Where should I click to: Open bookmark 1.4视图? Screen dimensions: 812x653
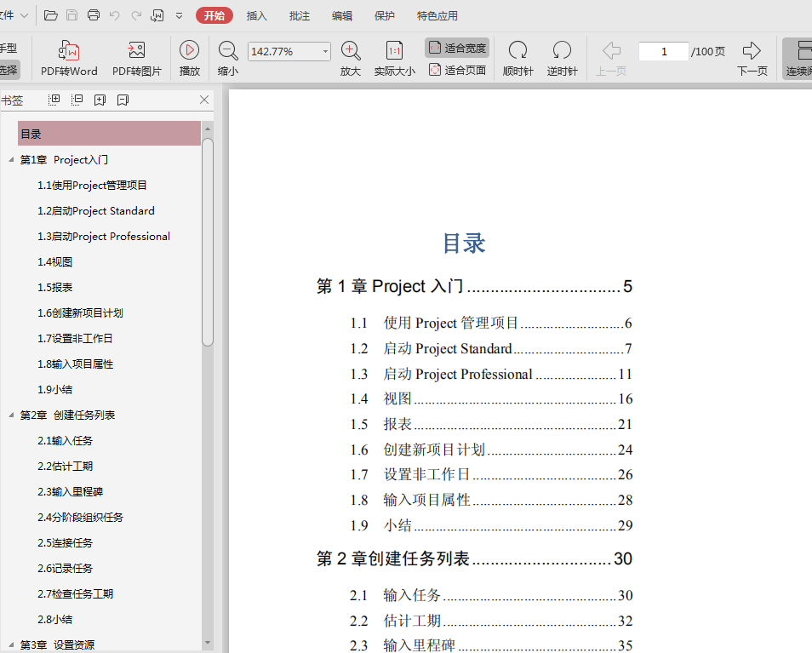click(x=54, y=261)
